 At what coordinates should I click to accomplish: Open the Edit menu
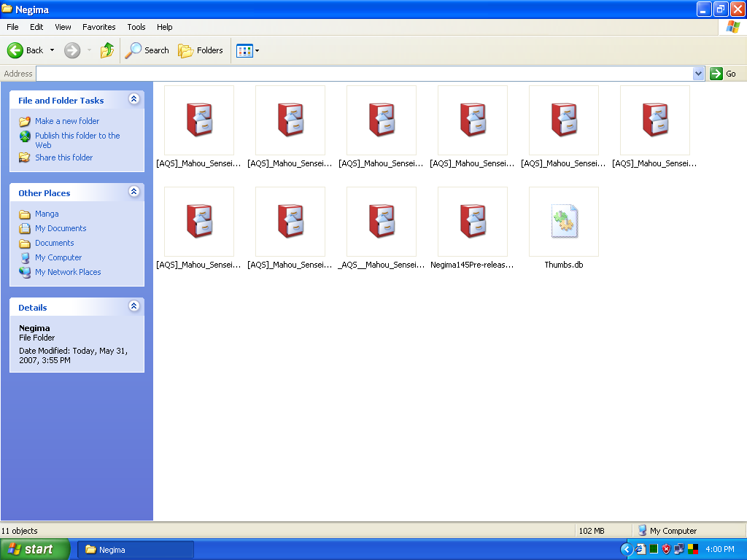click(36, 27)
